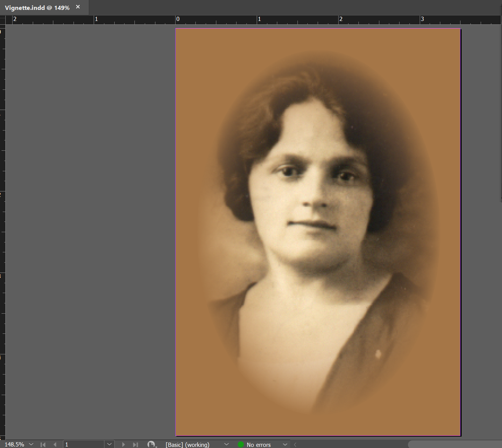
Task: Go to the next page
Action: [x=123, y=445]
